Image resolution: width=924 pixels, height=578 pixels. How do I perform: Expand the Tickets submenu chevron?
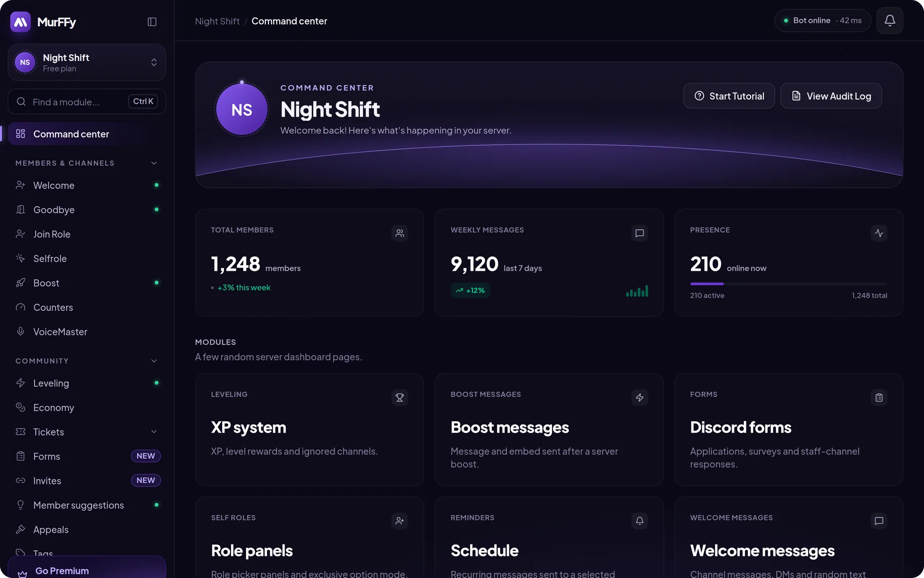point(154,432)
